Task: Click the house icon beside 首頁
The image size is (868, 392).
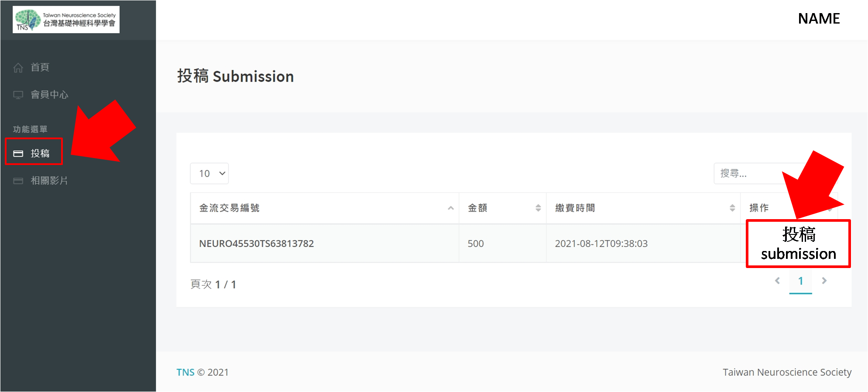Action: coord(18,68)
